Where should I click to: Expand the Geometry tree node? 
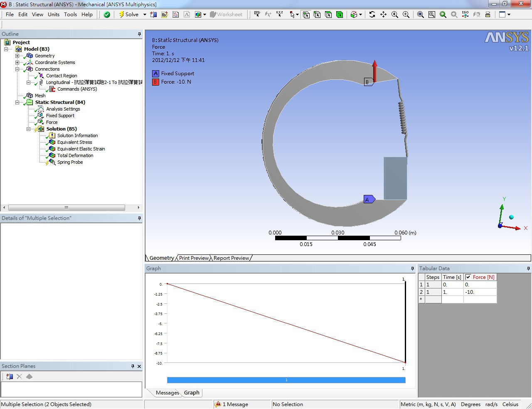pos(17,56)
